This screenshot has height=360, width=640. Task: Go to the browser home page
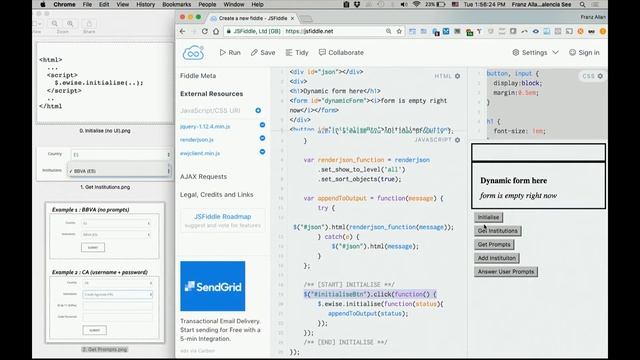216,31
